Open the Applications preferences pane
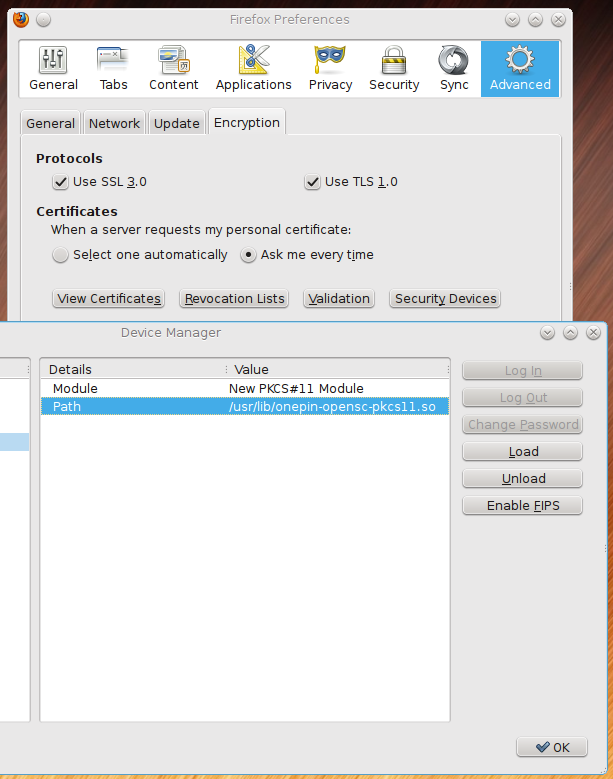This screenshot has height=779, width=613. 253,69
